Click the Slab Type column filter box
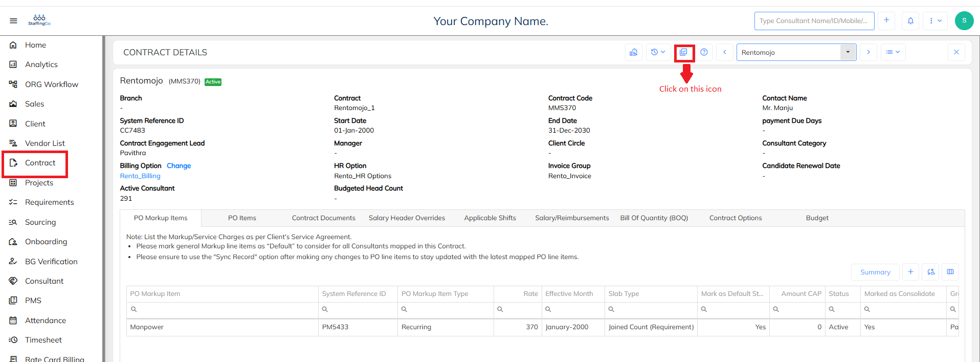 (651, 309)
